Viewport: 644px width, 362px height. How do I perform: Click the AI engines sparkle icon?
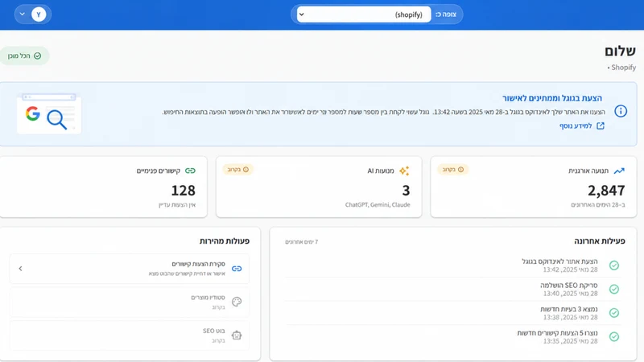tap(404, 171)
